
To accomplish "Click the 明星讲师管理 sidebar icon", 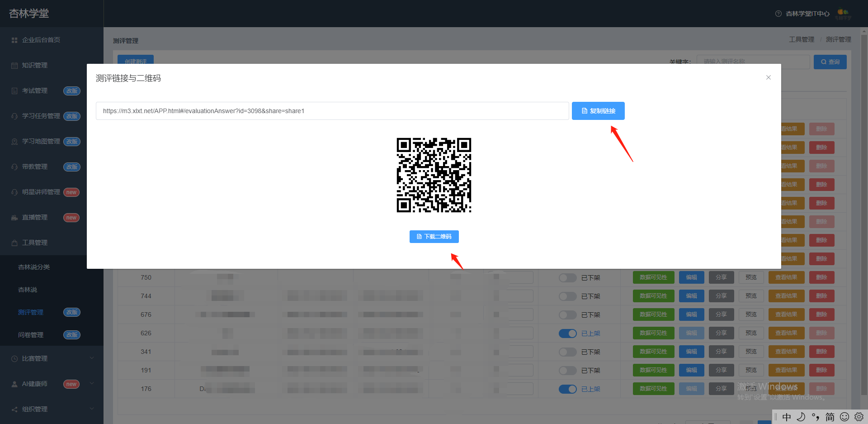I will (x=14, y=192).
